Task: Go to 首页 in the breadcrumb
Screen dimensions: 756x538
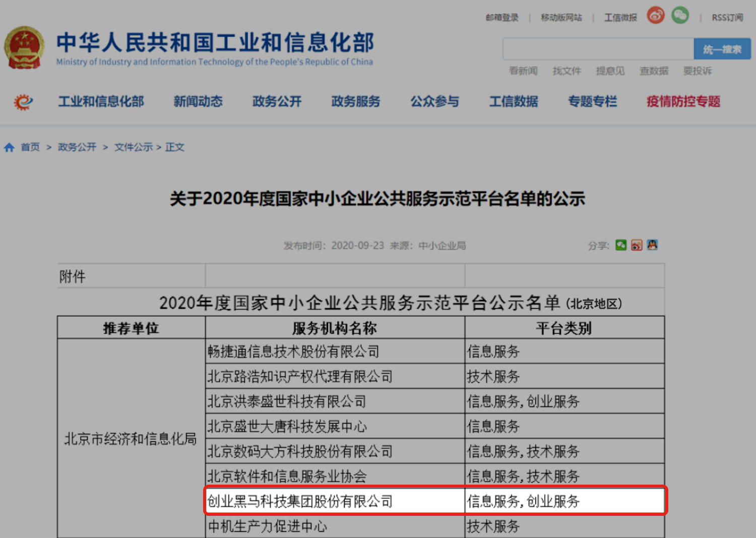Action: [30, 147]
